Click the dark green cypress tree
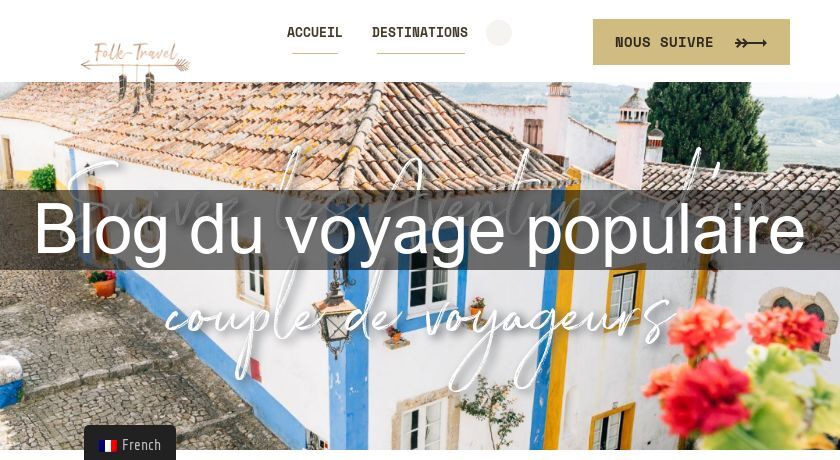Viewport: 840px width, 460px height. (x=706, y=126)
